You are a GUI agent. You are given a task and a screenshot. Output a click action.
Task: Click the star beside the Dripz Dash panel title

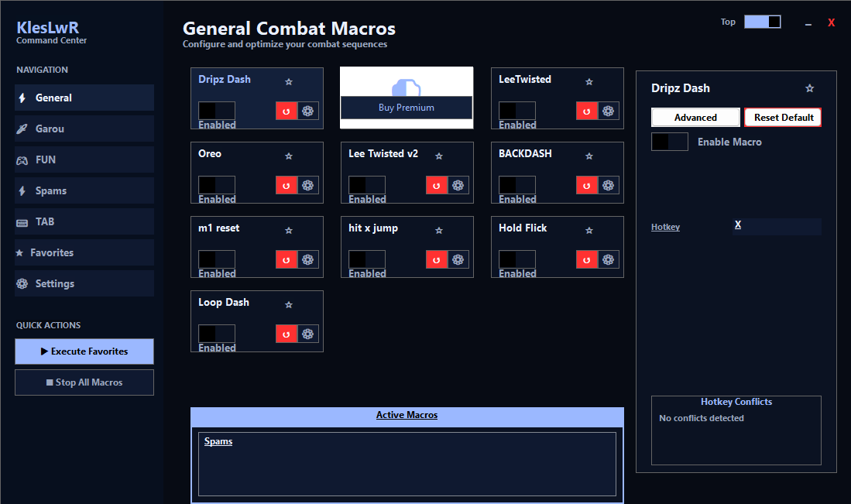(810, 88)
